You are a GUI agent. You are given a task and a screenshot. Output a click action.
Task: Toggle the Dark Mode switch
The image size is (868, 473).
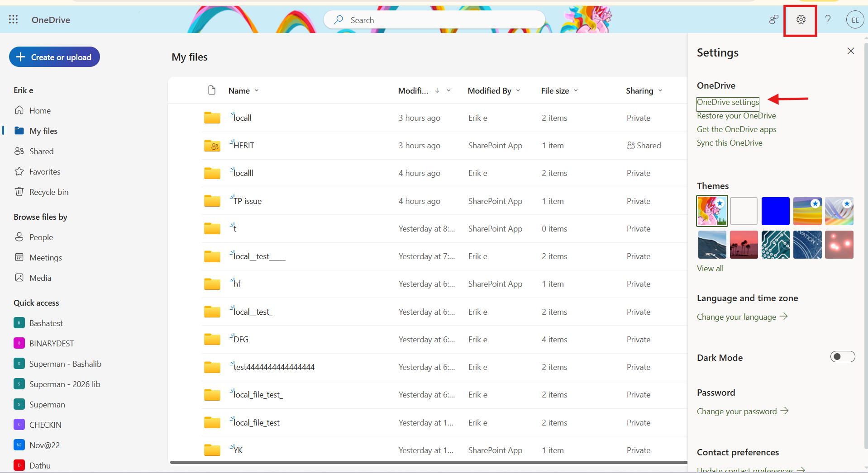pyautogui.click(x=843, y=357)
